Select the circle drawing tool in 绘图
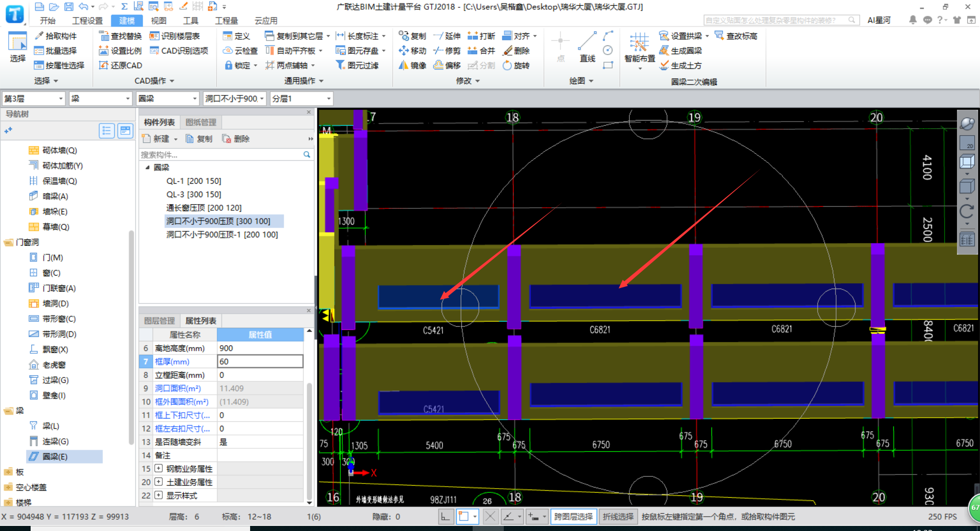This screenshot has width=980, height=531. click(x=607, y=50)
